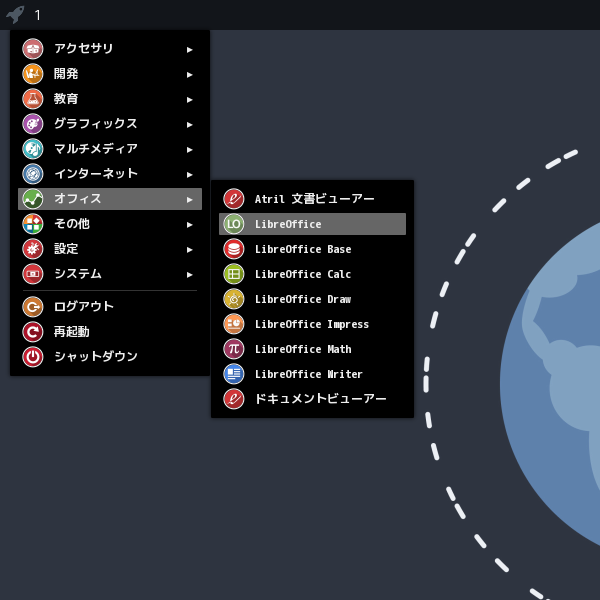Screen dimensions: 600x600
Task: Launch LibreOffice Impress
Action: (x=312, y=324)
